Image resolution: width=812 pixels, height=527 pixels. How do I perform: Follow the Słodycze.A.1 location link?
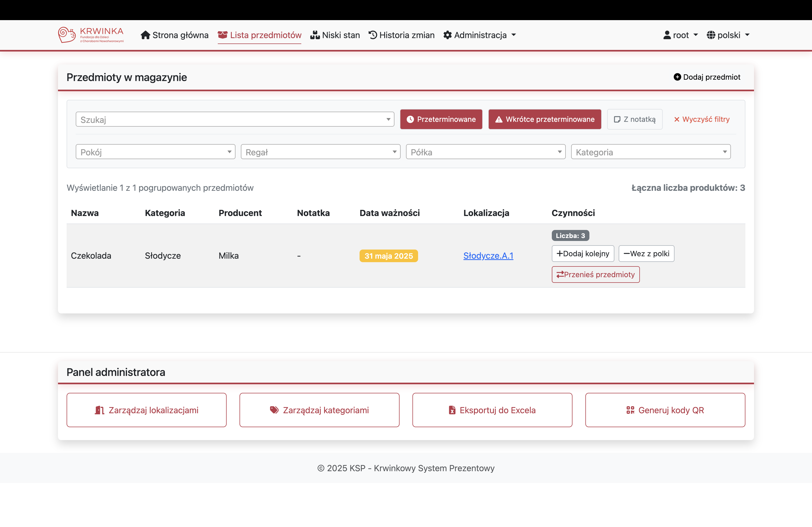click(x=488, y=256)
